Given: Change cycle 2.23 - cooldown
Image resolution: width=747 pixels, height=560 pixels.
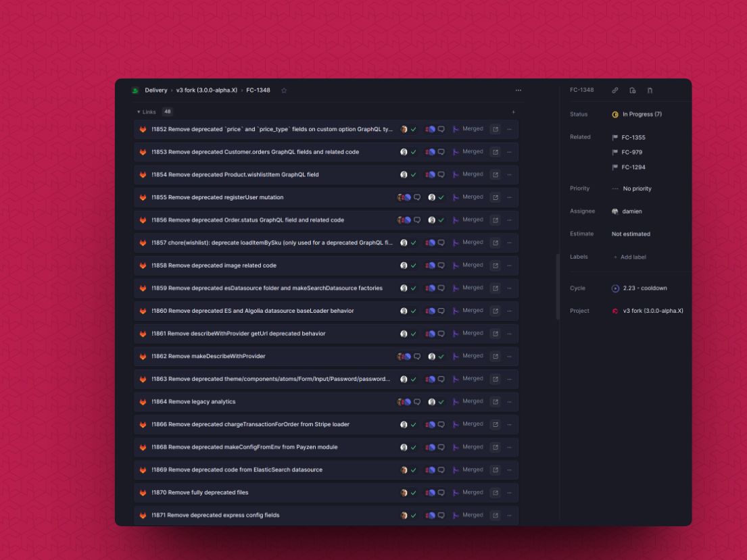Looking at the screenshot, I should coord(640,288).
